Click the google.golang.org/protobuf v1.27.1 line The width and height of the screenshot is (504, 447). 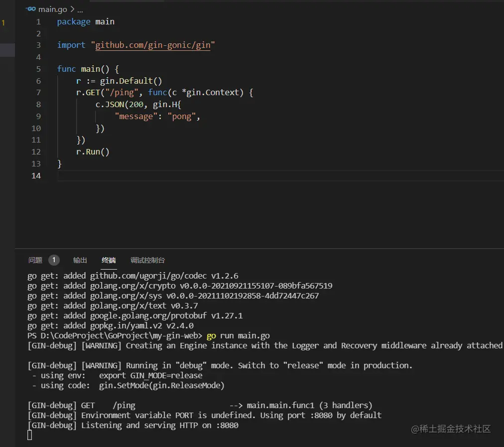[135, 316]
